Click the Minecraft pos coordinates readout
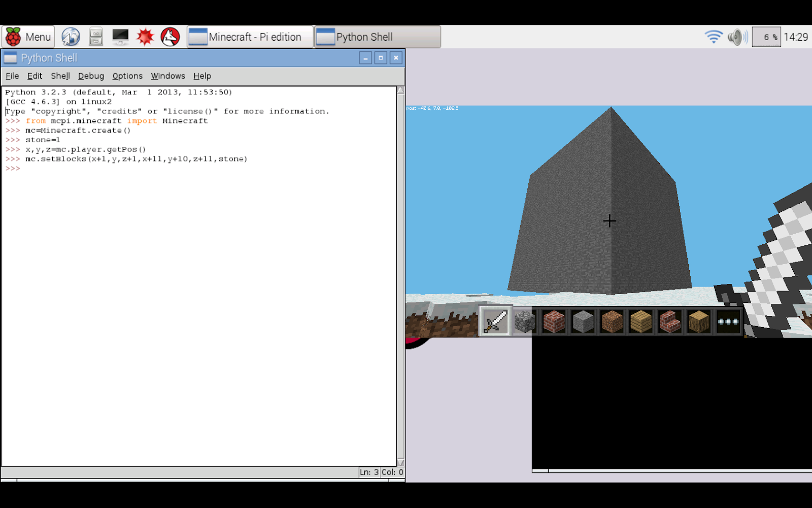The image size is (812, 508). (432, 108)
